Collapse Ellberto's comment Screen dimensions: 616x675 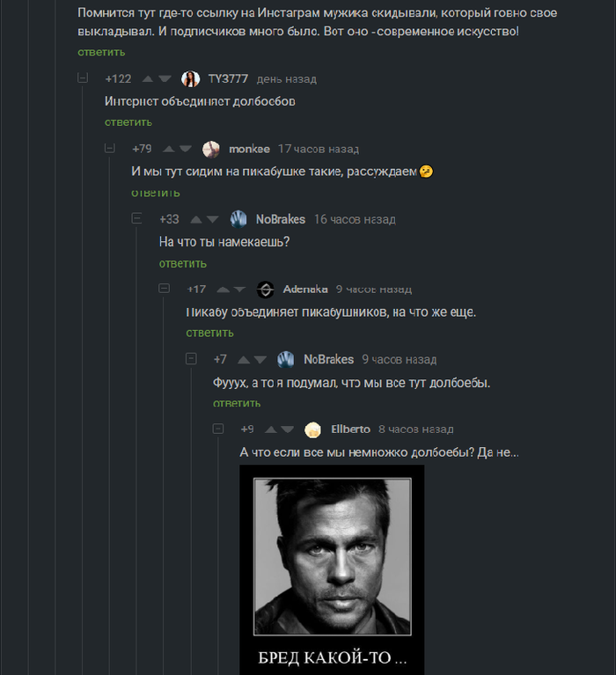[219, 429]
